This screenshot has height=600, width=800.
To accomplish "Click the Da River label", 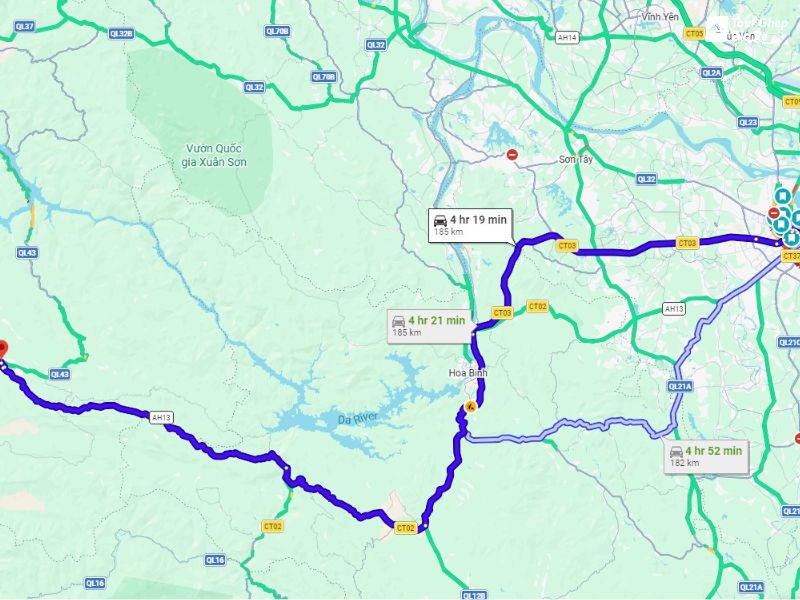I will click(358, 418).
